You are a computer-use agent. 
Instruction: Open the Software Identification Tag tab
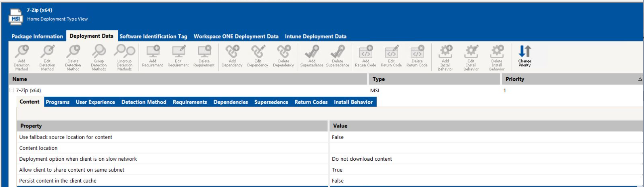tap(153, 36)
